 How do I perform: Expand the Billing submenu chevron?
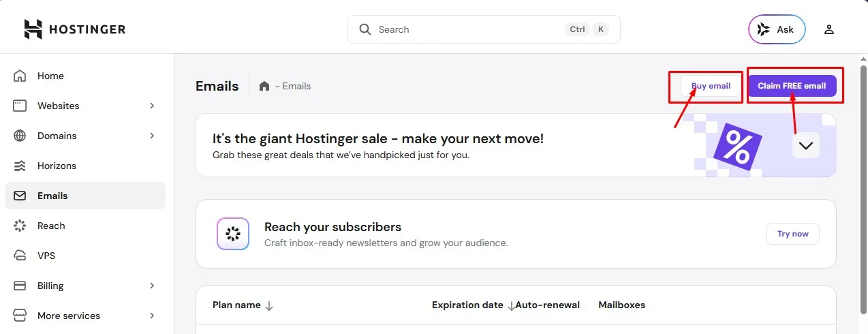(152, 286)
